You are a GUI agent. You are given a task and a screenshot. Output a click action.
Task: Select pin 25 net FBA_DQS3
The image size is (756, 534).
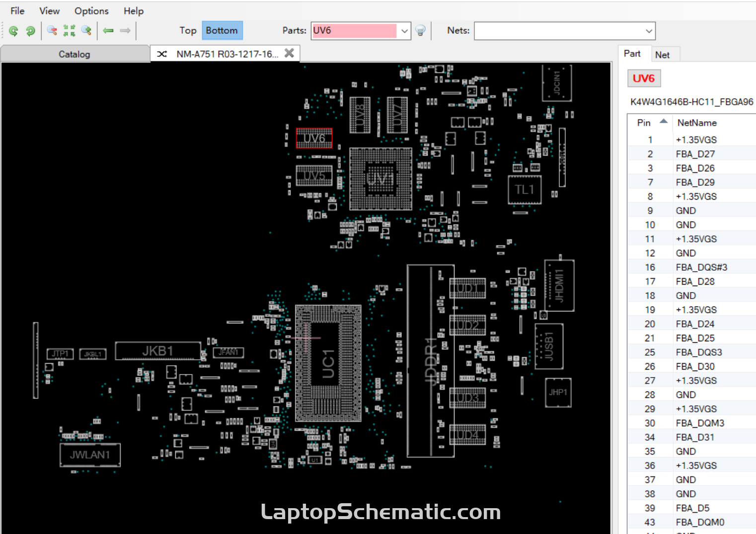pyautogui.click(x=691, y=352)
